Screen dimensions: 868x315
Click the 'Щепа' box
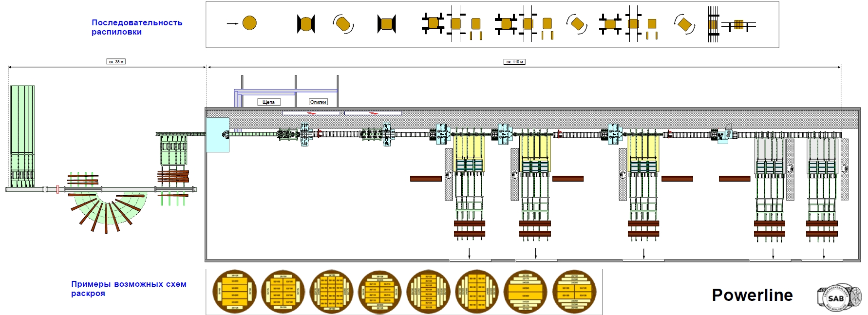[x=268, y=102]
